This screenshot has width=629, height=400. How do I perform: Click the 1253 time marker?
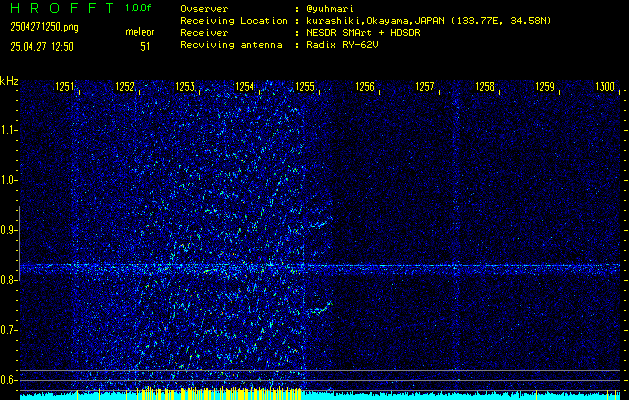coord(185,87)
